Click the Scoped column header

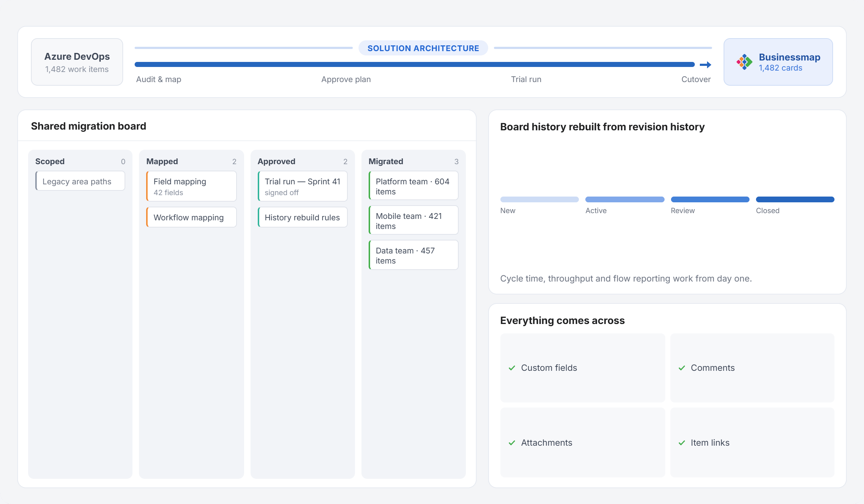click(50, 161)
